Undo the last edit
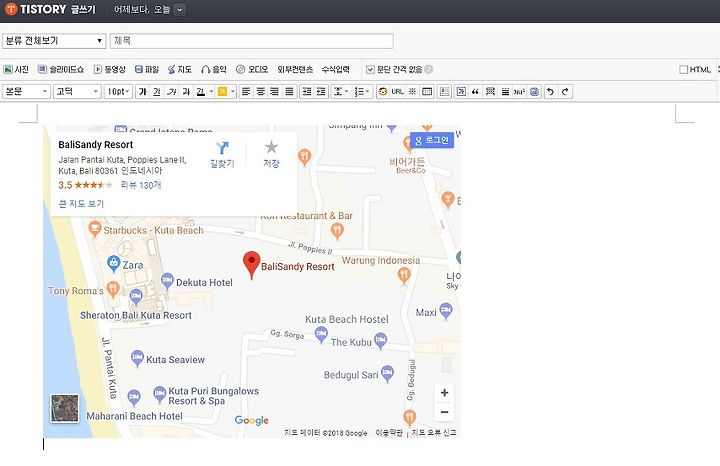This screenshot has width=720, height=466. [550, 92]
